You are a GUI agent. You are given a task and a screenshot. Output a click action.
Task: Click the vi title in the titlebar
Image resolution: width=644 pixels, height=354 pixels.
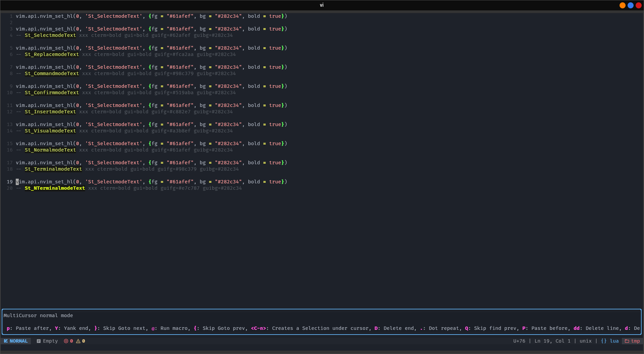[322, 5]
